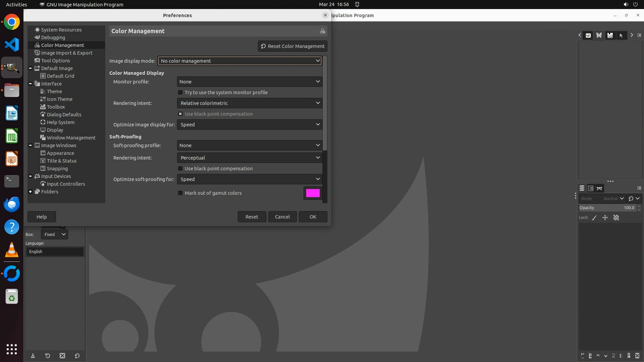This screenshot has width=644, height=362.
Task: Select Tool Options in preferences tree
Action: pyautogui.click(x=56, y=61)
